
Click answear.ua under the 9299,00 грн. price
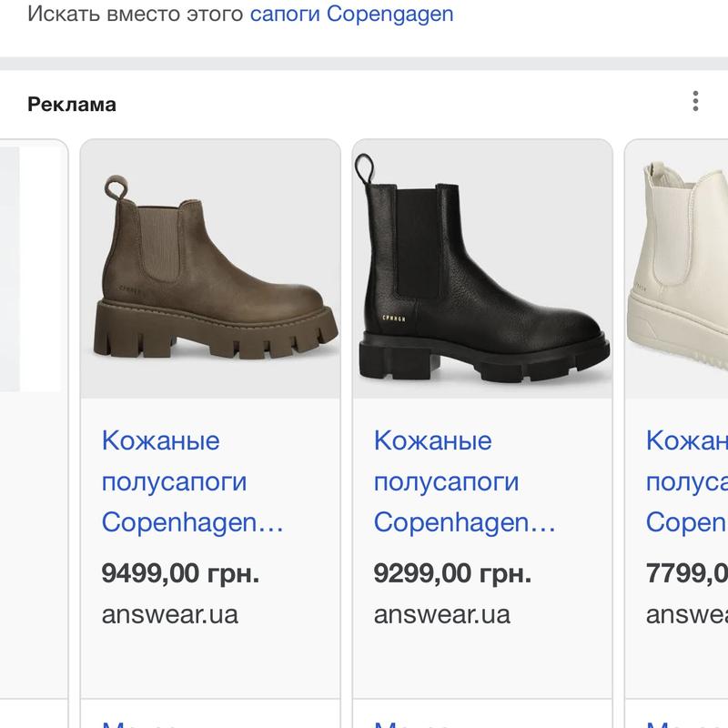pyautogui.click(x=442, y=615)
